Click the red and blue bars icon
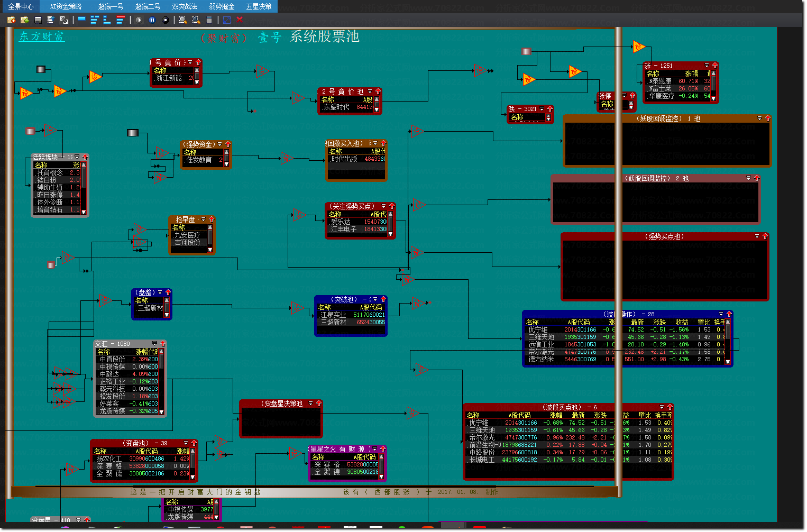Image resolution: width=807 pixels, height=532 pixels. point(121,20)
